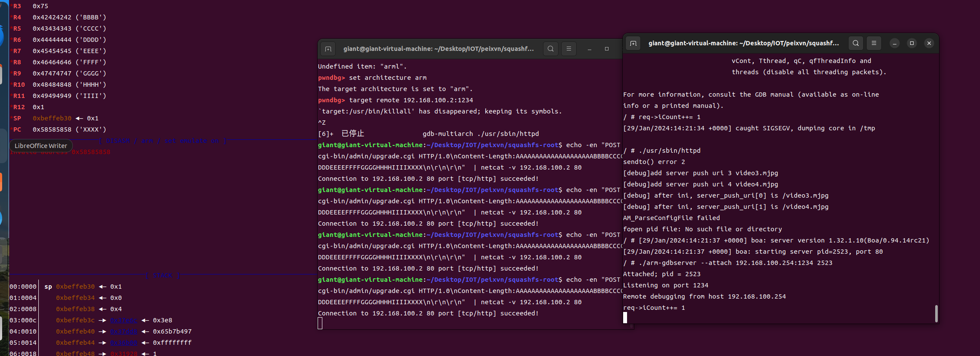Image resolution: width=980 pixels, height=356 pixels.
Task: Click the 'fopen pid file: No such file' line
Action: (702, 229)
